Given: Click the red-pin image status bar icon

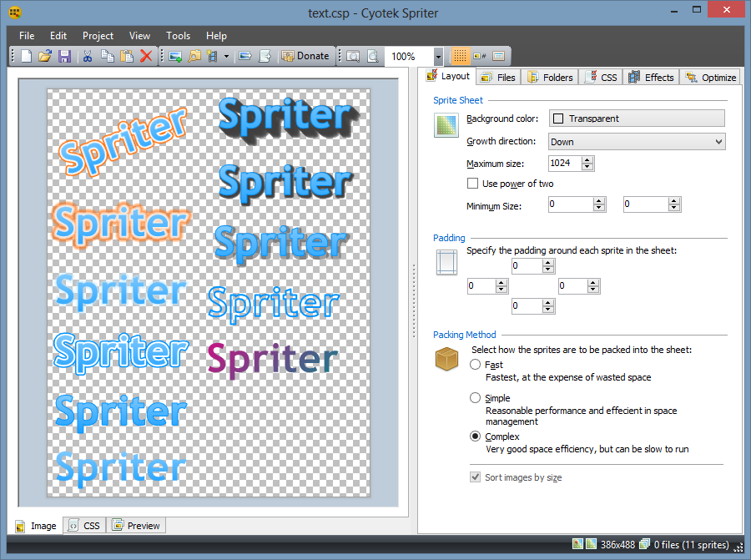Looking at the screenshot, I should [577, 544].
